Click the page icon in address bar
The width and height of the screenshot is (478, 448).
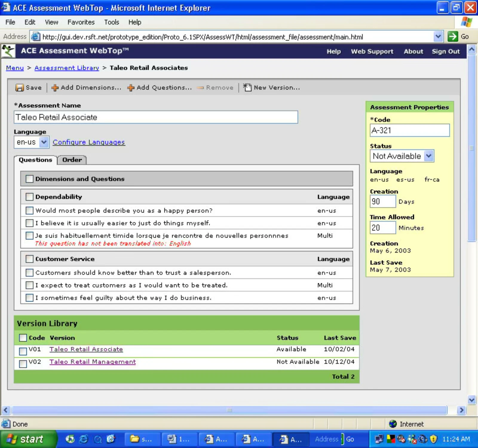[x=36, y=36]
